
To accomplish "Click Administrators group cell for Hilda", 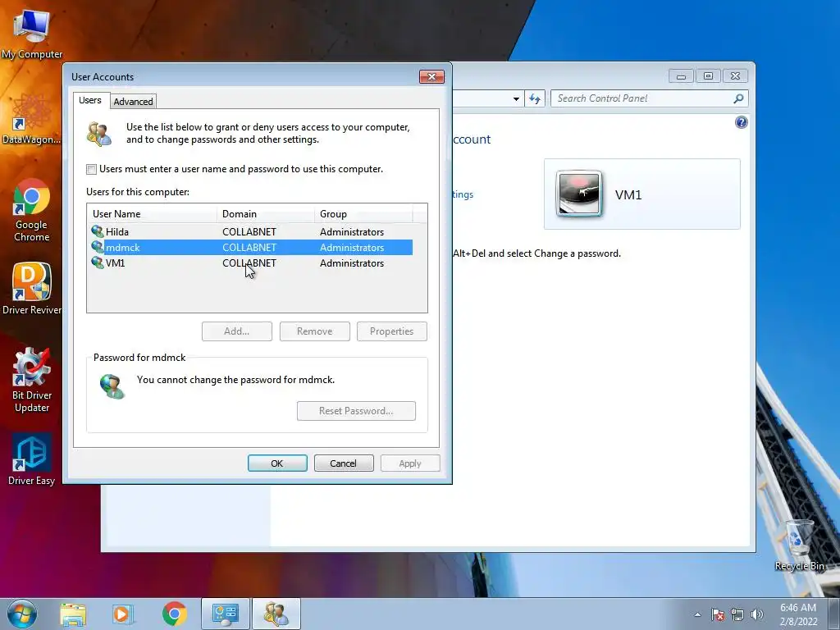I will tap(352, 232).
